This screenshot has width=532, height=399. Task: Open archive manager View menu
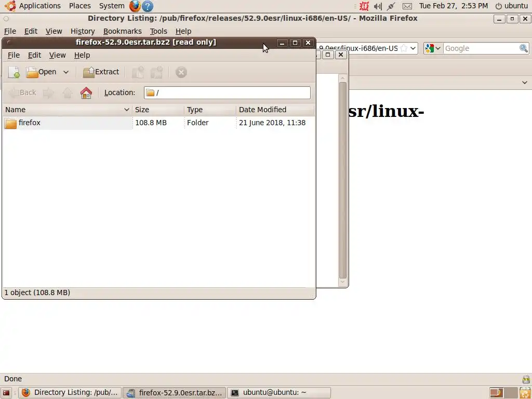(x=57, y=55)
